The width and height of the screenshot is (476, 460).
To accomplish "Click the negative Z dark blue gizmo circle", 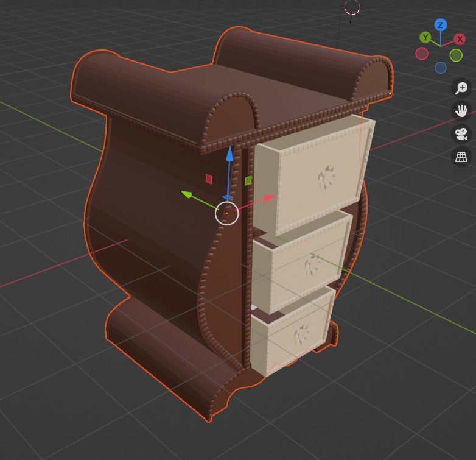I will (x=441, y=68).
